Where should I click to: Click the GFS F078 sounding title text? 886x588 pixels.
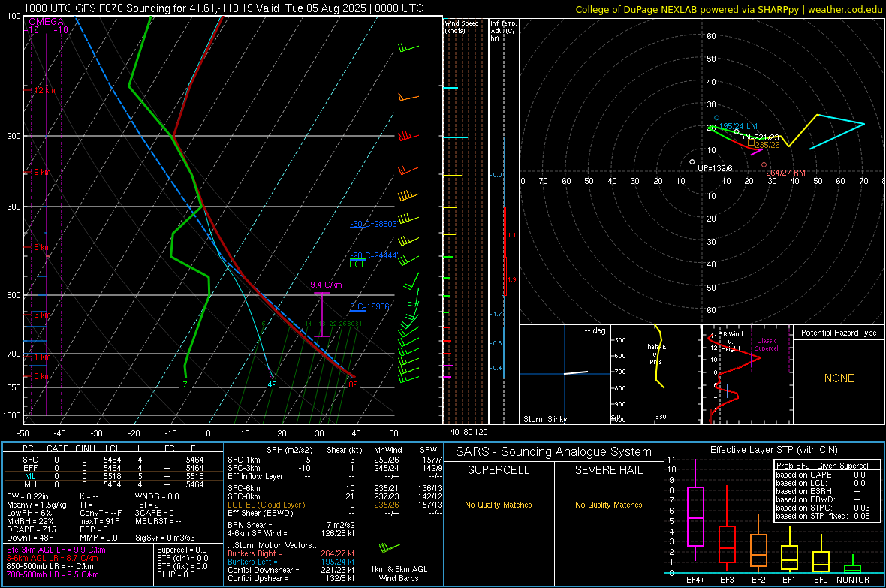223,8
